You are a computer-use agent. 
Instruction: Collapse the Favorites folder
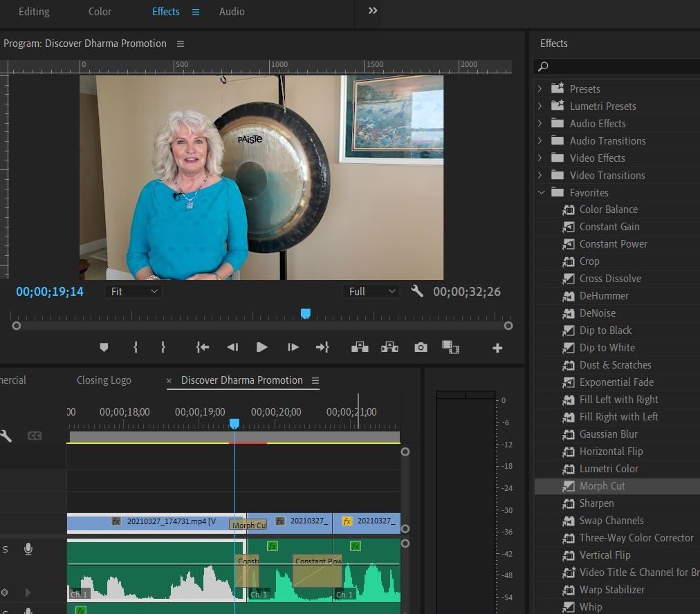coord(542,192)
